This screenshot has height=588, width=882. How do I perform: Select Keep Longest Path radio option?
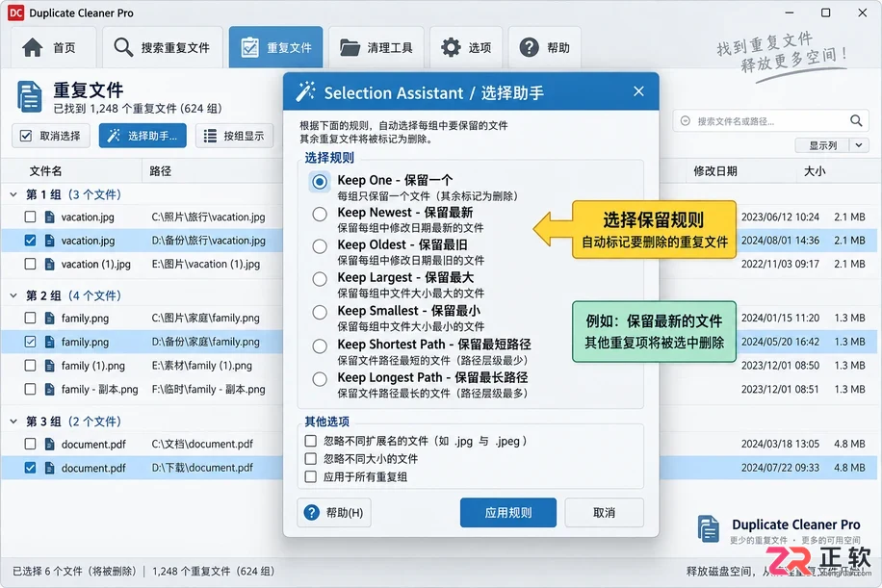click(320, 379)
